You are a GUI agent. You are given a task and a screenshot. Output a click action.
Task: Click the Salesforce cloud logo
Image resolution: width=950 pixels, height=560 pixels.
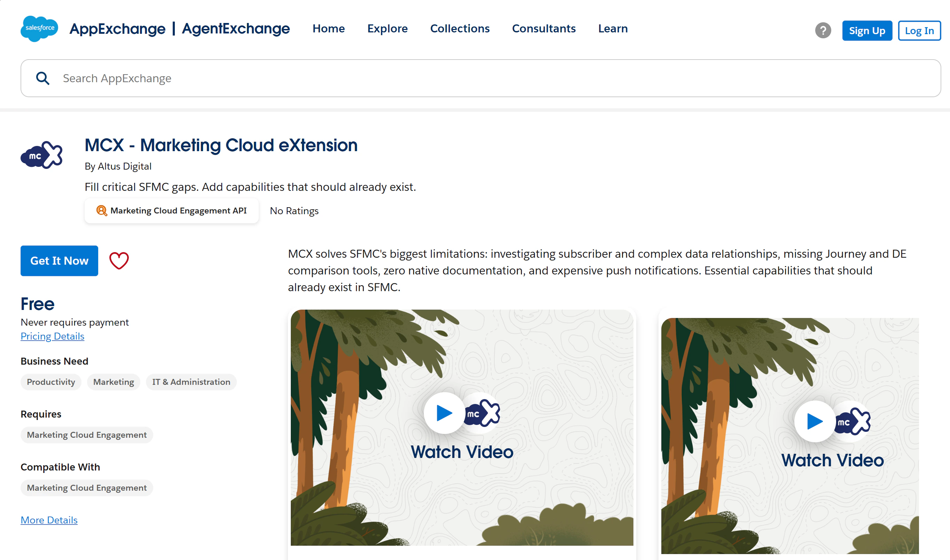39,29
